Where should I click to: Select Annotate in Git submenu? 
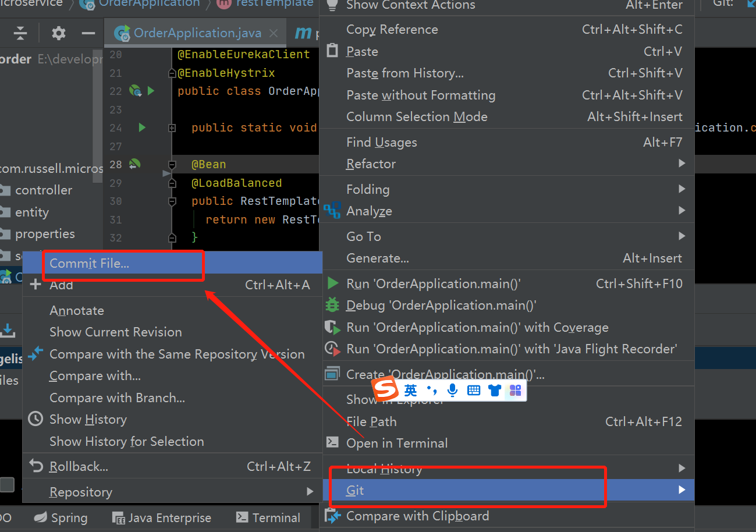tap(172, 310)
